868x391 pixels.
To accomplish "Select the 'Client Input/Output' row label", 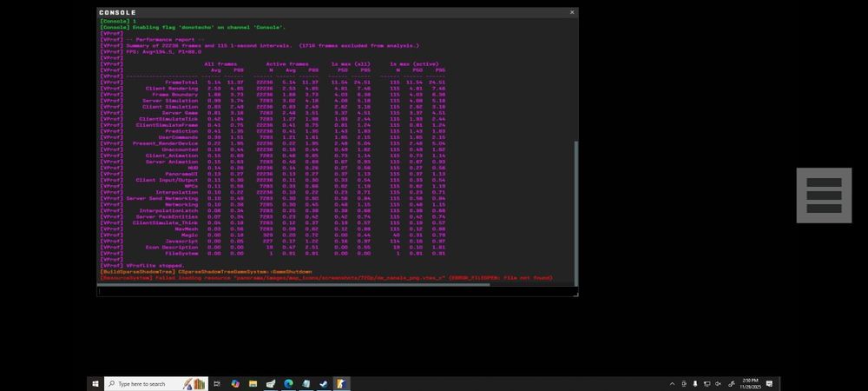I will pos(167,180).
